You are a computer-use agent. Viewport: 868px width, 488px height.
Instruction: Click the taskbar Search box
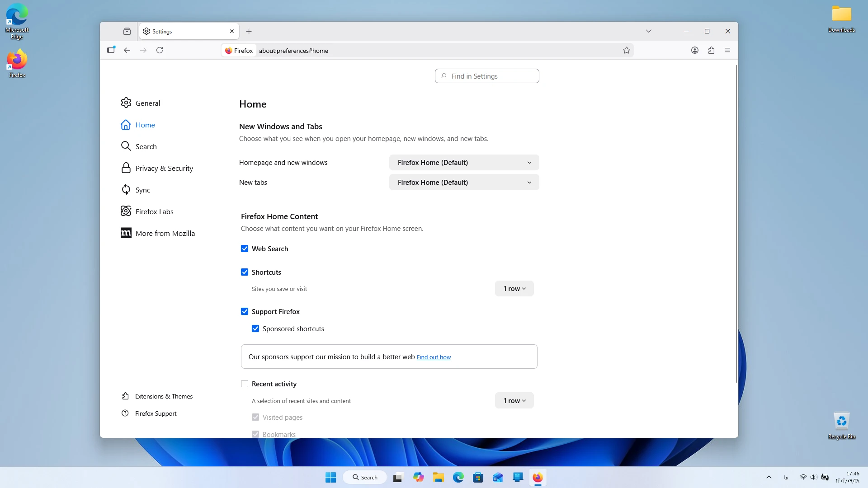pyautogui.click(x=365, y=477)
